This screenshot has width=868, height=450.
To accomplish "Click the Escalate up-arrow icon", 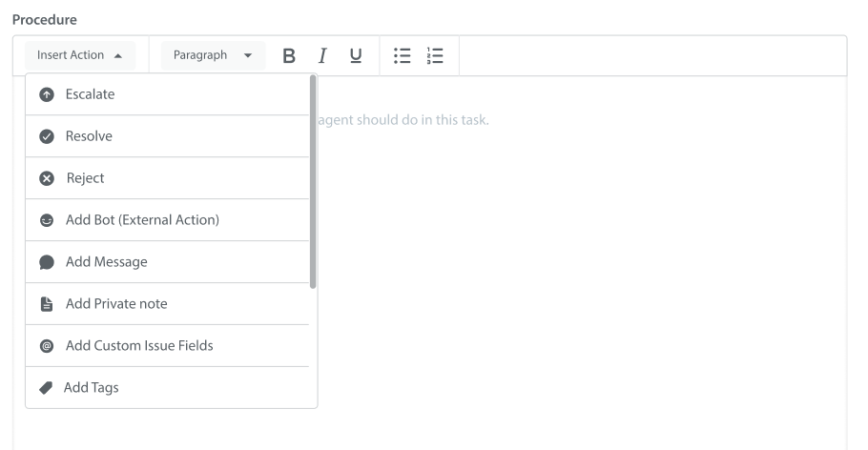I will pos(46,95).
